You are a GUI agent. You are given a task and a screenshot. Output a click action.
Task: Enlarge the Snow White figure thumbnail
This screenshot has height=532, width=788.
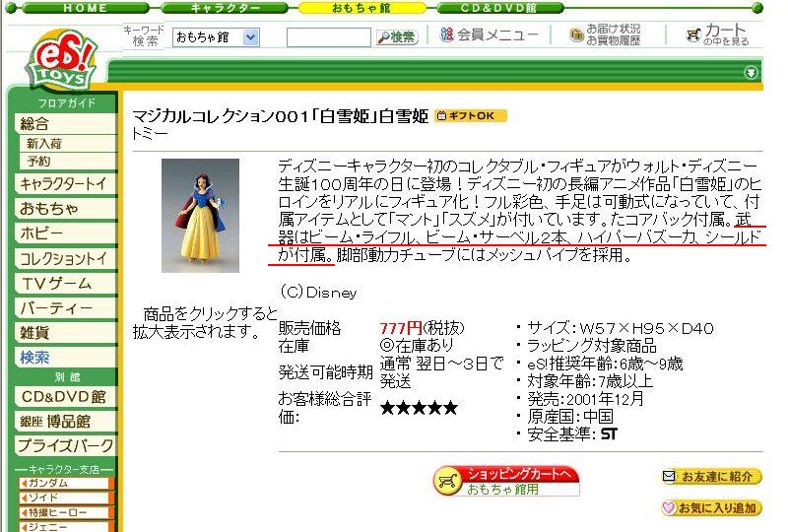[200, 216]
